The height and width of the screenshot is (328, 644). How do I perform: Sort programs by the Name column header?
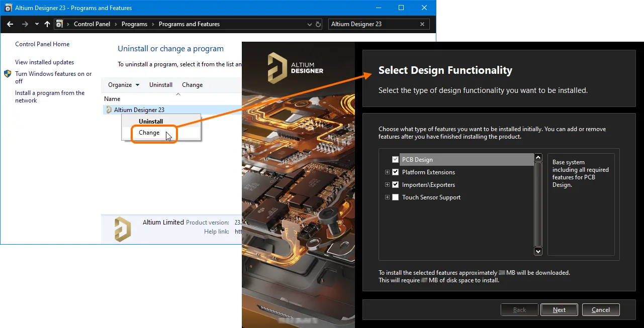[x=112, y=99]
